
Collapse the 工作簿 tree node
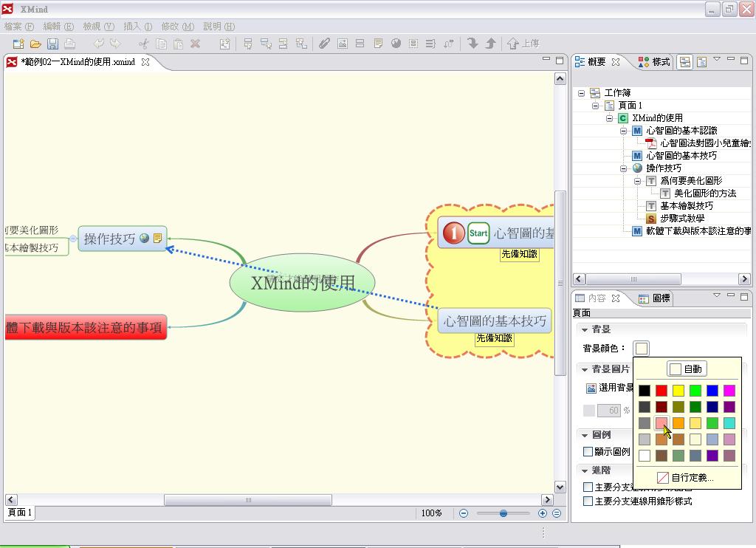(x=581, y=93)
